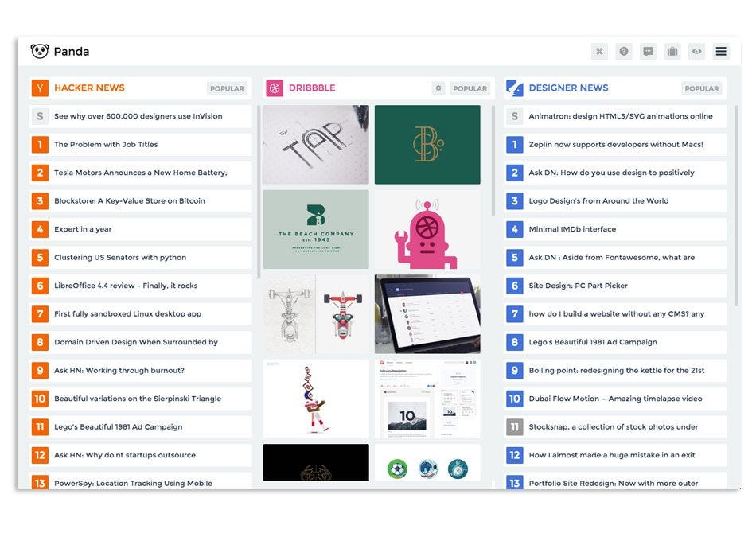The height and width of the screenshot is (537, 756).
Task: Open 'PowerSpy: Location Tracking Using Mobile'
Action: pos(140,482)
